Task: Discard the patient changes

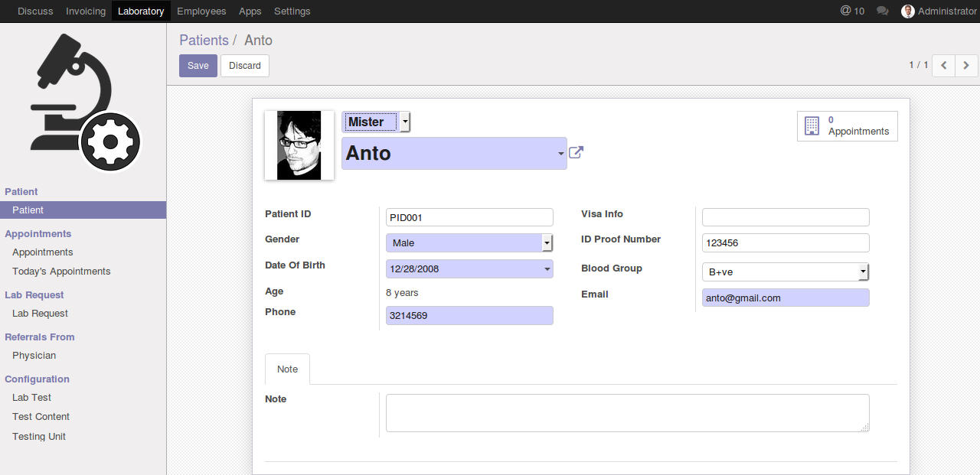Action: (244, 66)
